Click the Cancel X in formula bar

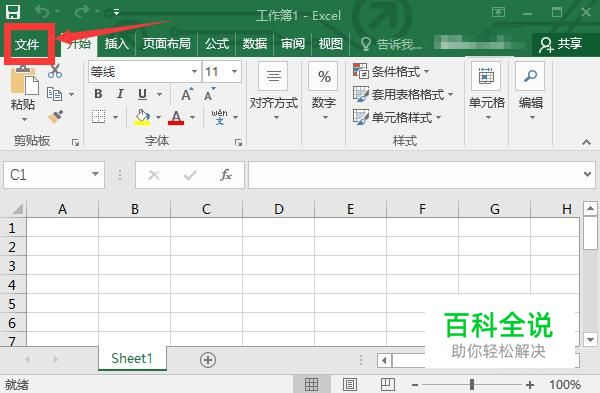pyautogui.click(x=154, y=175)
